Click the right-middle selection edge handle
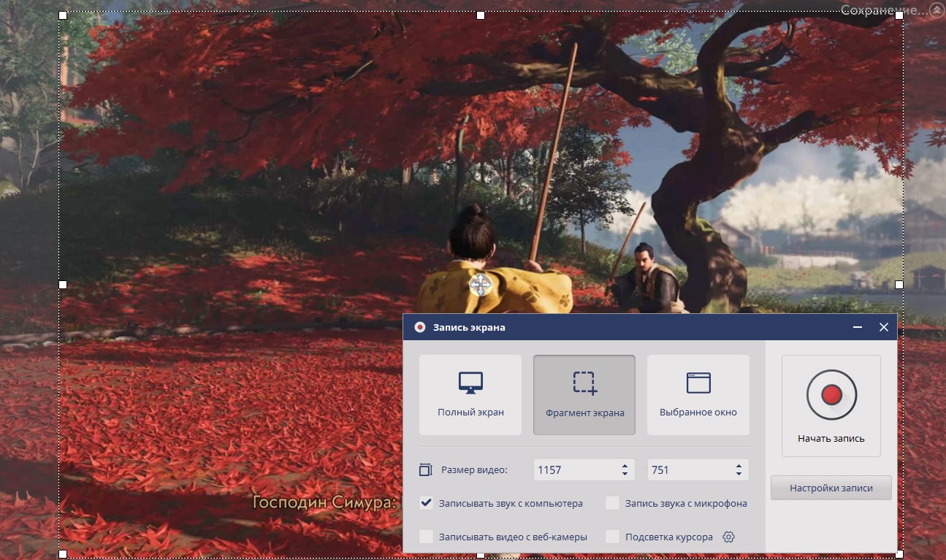 point(899,285)
